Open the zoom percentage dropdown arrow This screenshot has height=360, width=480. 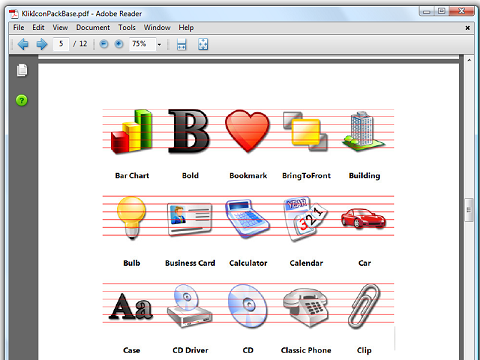pyautogui.click(x=159, y=44)
